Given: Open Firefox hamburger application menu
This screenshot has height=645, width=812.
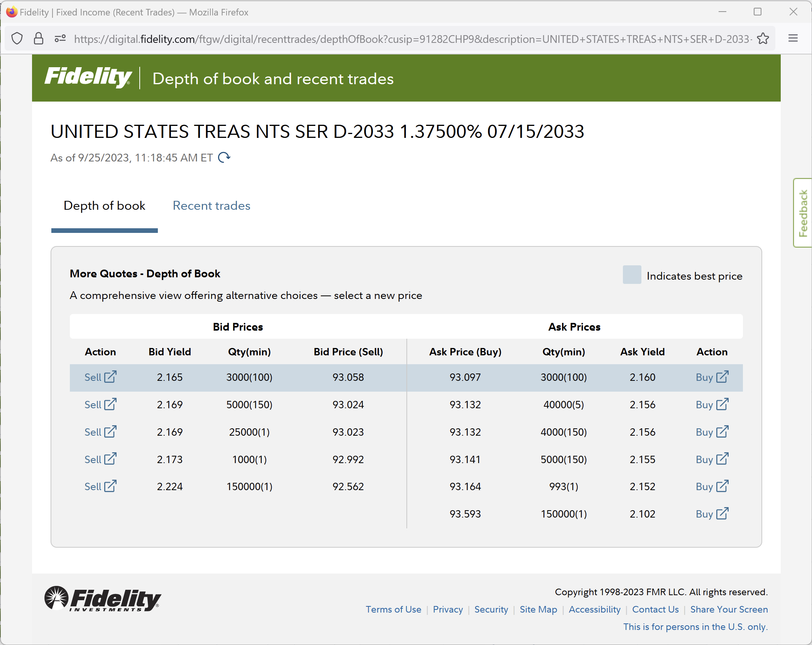Looking at the screenshot, I should click(793, 39).
